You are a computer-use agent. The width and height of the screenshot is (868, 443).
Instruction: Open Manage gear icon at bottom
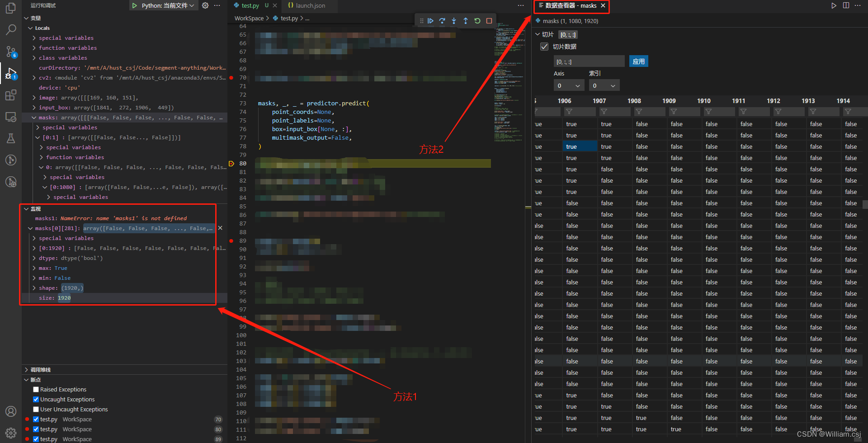tap(11, 433)
